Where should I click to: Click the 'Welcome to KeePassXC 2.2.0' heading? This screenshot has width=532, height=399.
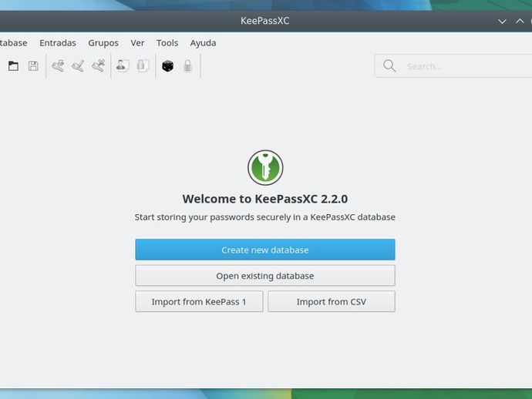265,199
